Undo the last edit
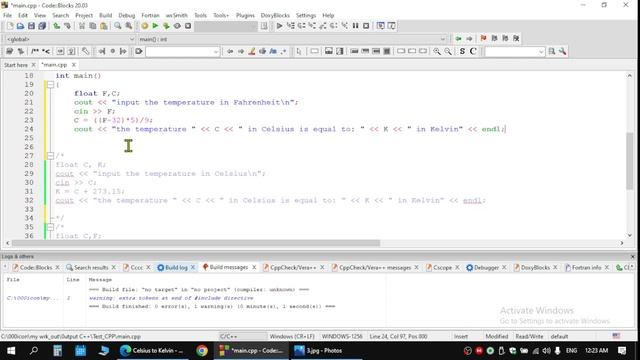 (57, 26)
